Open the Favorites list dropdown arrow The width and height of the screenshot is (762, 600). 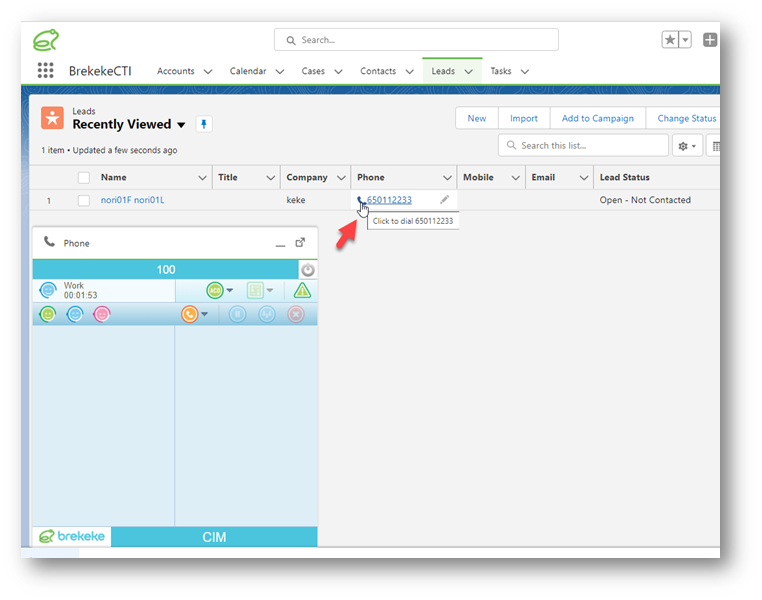[x=685, y=40]
